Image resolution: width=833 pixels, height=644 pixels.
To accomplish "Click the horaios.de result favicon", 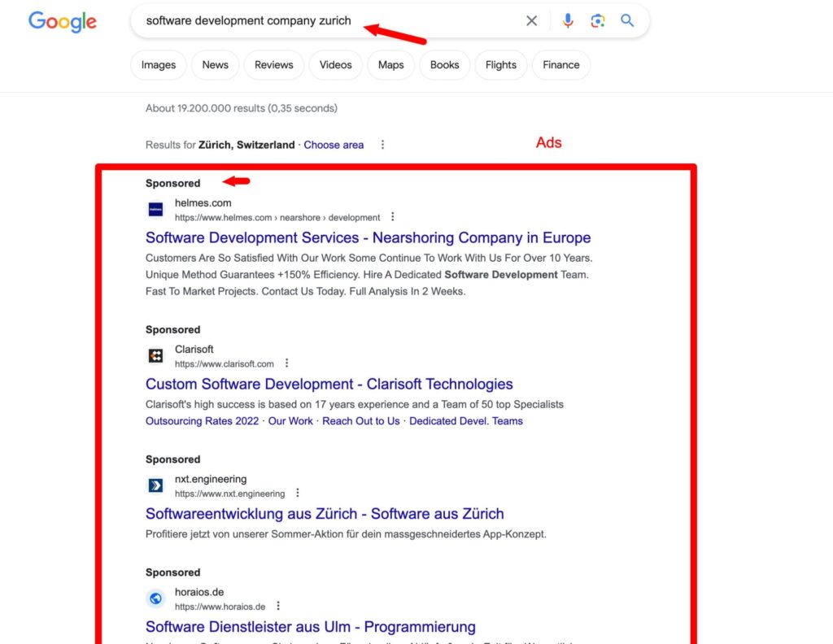I will pos(155,598).
